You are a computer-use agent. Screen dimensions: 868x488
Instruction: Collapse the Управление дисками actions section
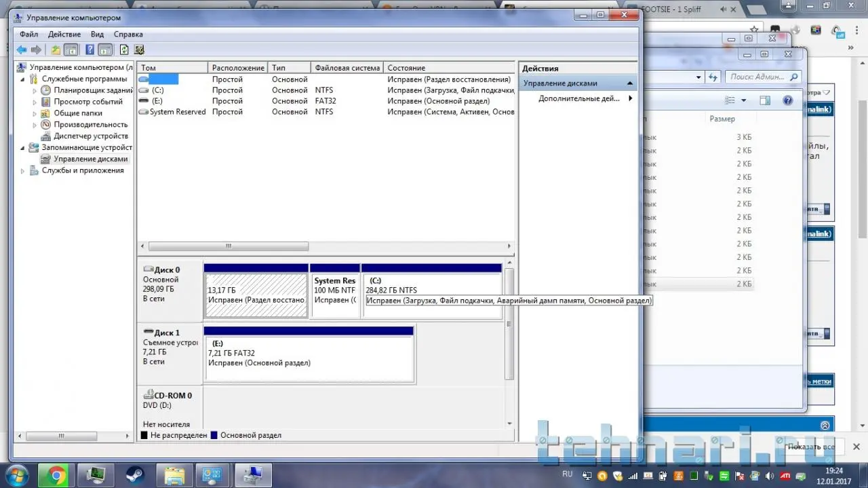(630, 83)
